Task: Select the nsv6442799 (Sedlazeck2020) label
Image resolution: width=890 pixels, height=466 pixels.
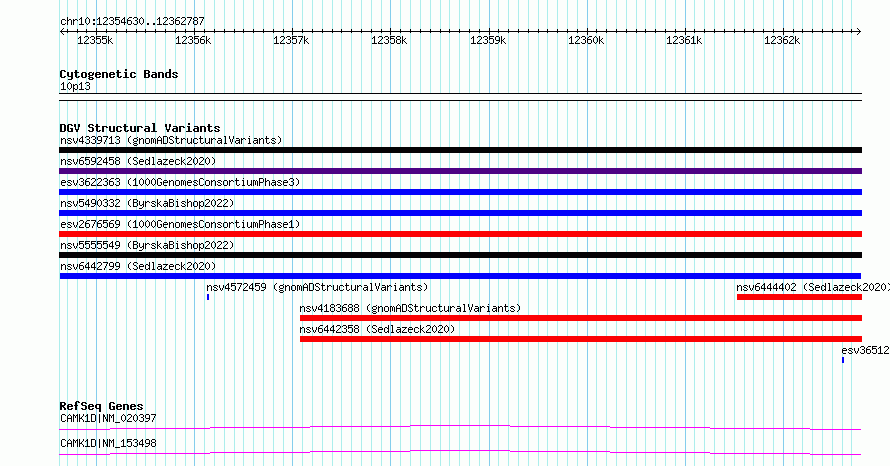Action: pos(138,266)
